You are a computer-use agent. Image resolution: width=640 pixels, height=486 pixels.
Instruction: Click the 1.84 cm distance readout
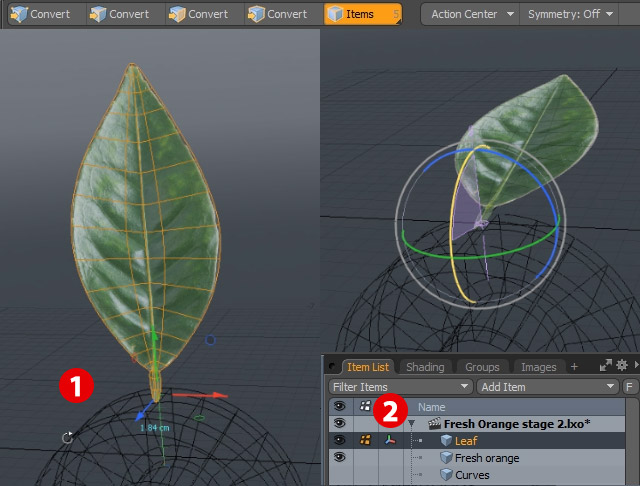coord(155,428)
